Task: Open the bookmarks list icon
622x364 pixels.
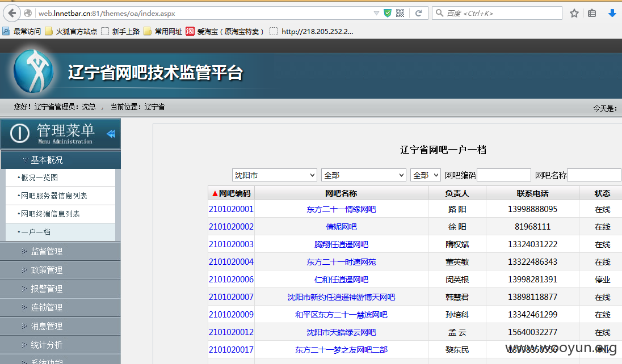Action: click(592, 13)
